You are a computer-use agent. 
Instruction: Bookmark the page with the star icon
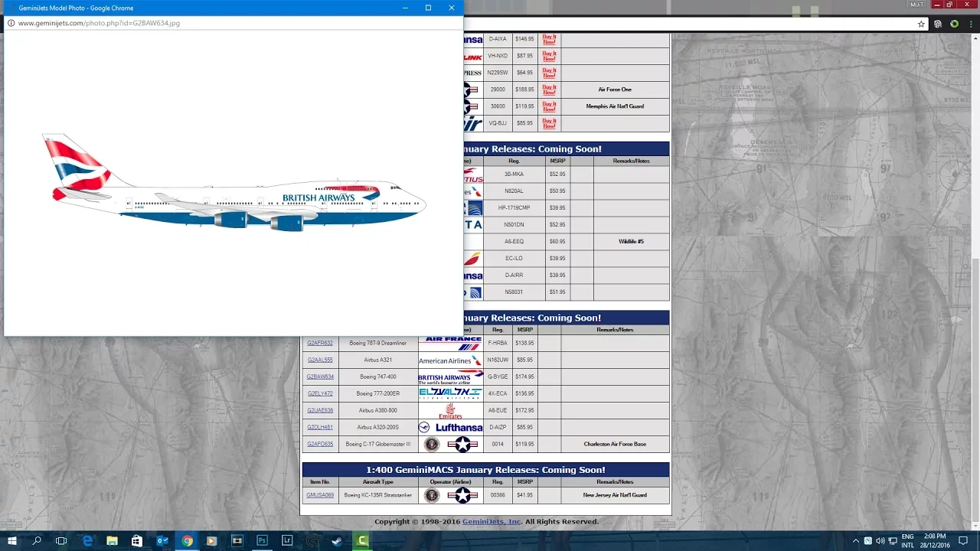tap(921, 24)
